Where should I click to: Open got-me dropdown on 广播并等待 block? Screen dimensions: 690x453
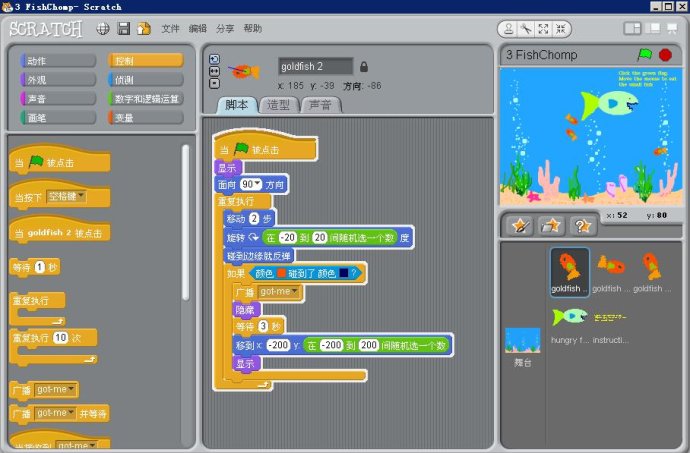(55, 413)
